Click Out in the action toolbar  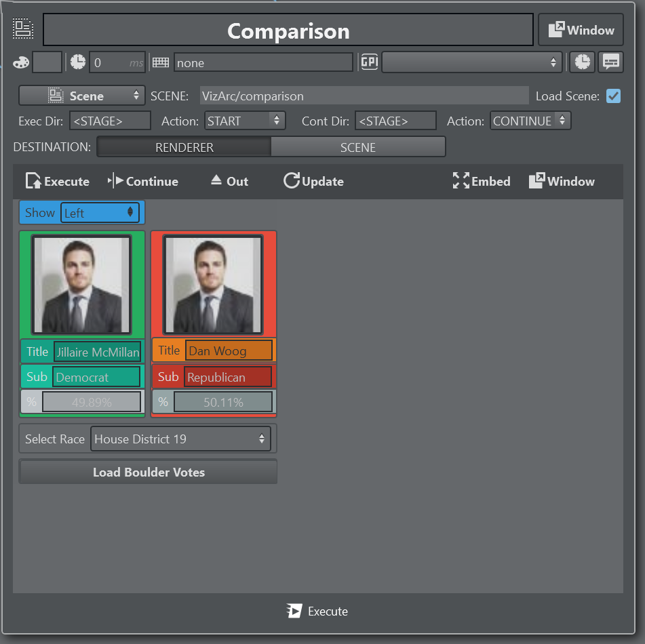pos(229,181)
